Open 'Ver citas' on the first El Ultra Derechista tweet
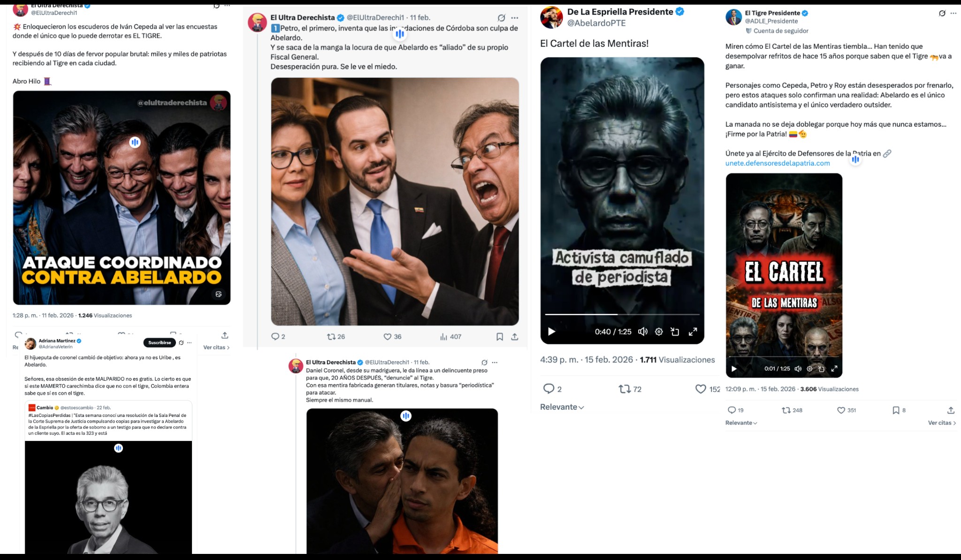This screenshot has width=961, height=560. 216,348
